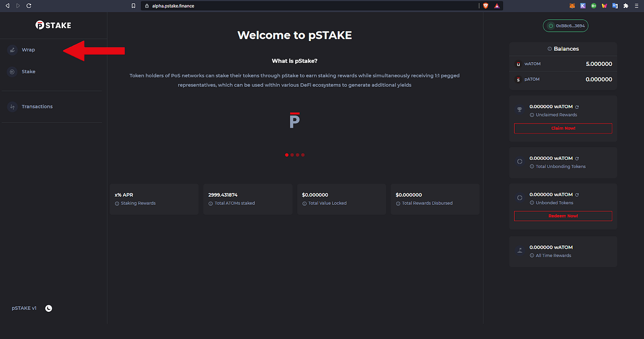644x339 pixels.
Task: Refresh the Unclaimed Rewards wATOM amount
Action: coord(577,106)
